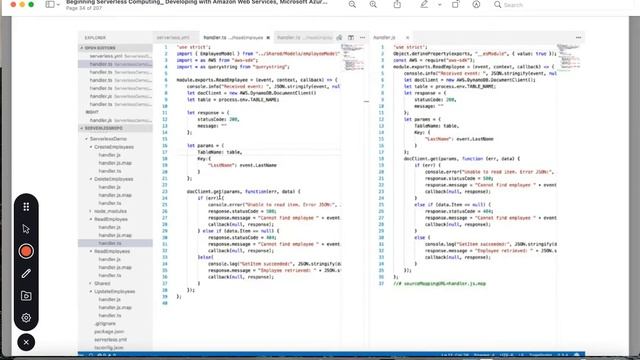
Task: Open handler.js under DeleteEmployees
Action: (110, 187)
